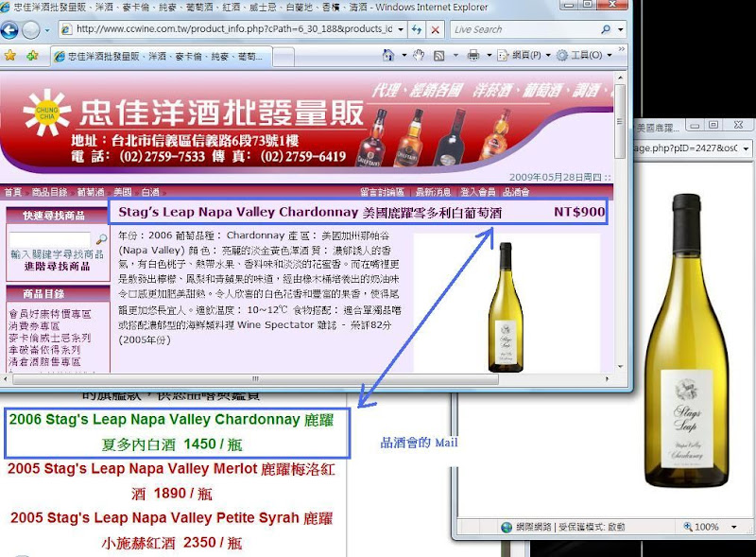
Task: Show more toolbar commands chevron
Action: pos(621,49)
